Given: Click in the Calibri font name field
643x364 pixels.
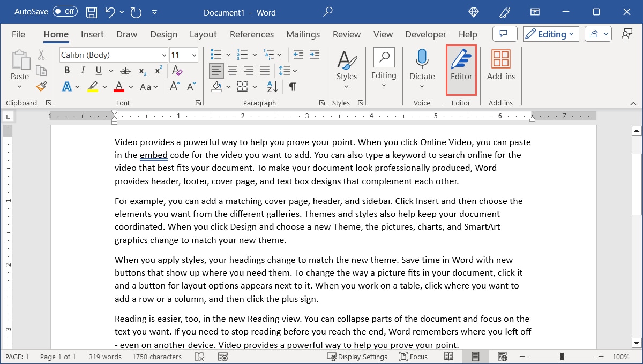Looking at the screenshot, I should tap(107, 55).
